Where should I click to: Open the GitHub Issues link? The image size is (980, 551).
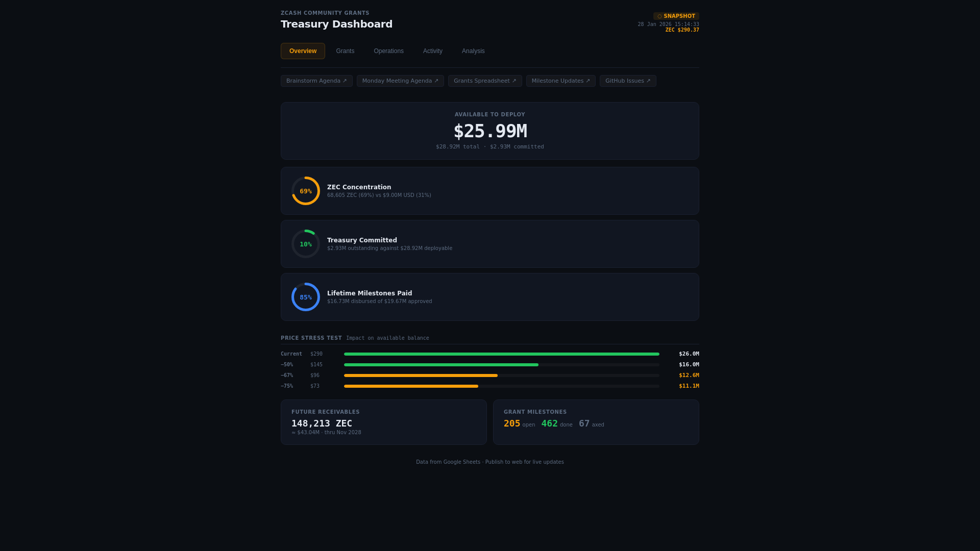(x=628, y=81)
